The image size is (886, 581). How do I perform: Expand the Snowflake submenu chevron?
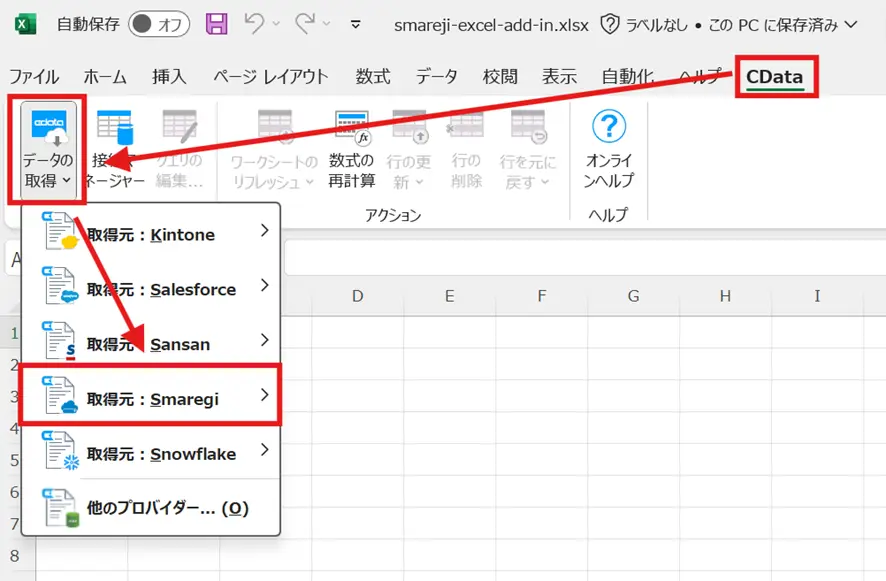(x=264, y=450)
